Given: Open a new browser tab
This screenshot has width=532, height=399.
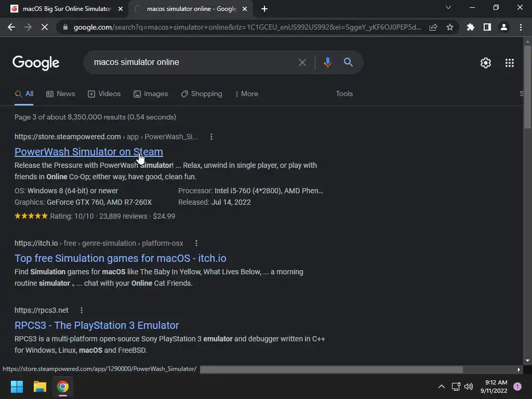Looking at the screenshot, I should point(264,9).
